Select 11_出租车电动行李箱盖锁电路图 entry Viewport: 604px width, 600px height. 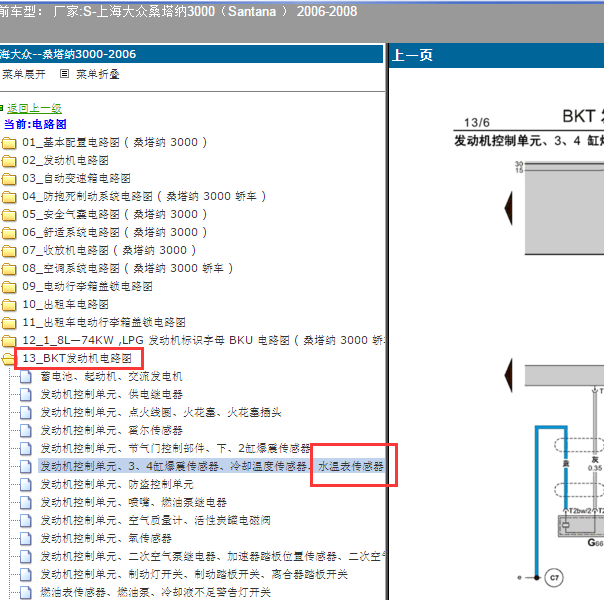tap(104, 323)
